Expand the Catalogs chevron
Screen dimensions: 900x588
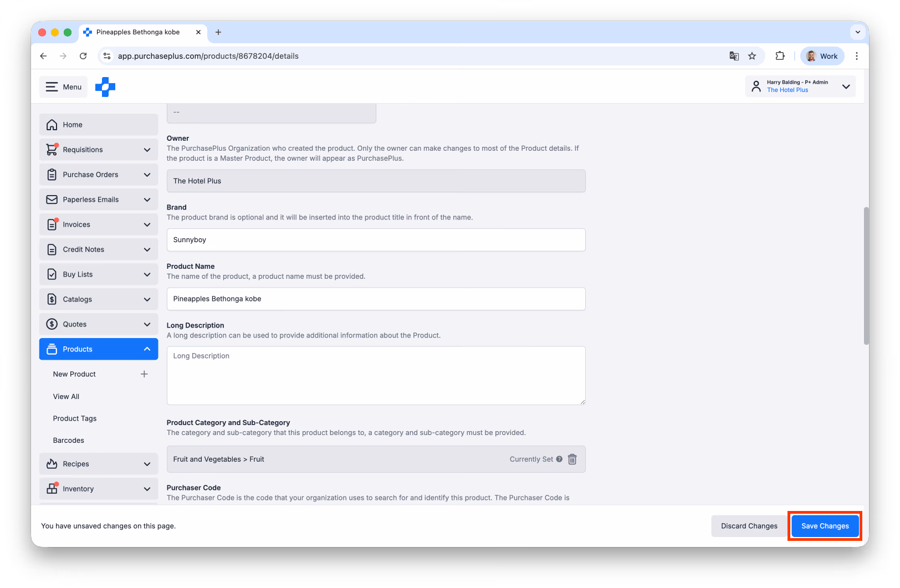tap(147, 299)
